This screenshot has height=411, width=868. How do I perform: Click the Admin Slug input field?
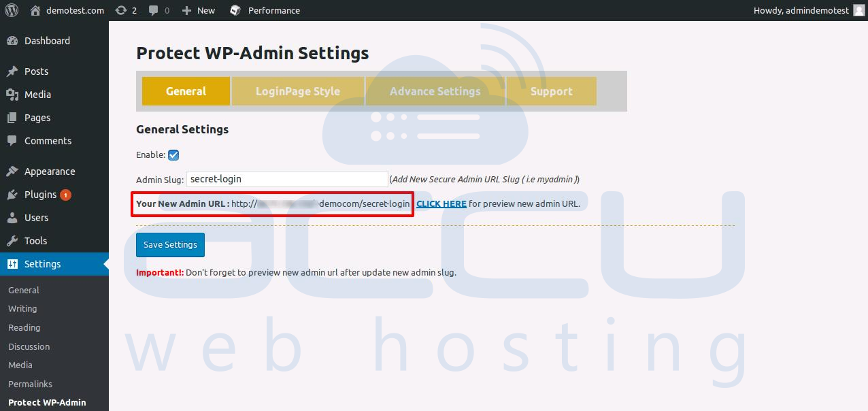point(287,180)
